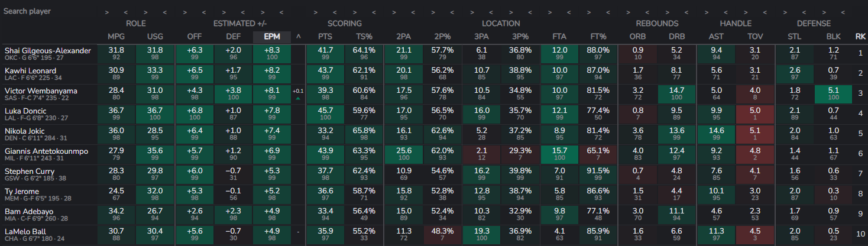Viewport: 868px width, 246px height.
Task: Click the +0.1 change indicator for Wembanyama
Action: 297,91
